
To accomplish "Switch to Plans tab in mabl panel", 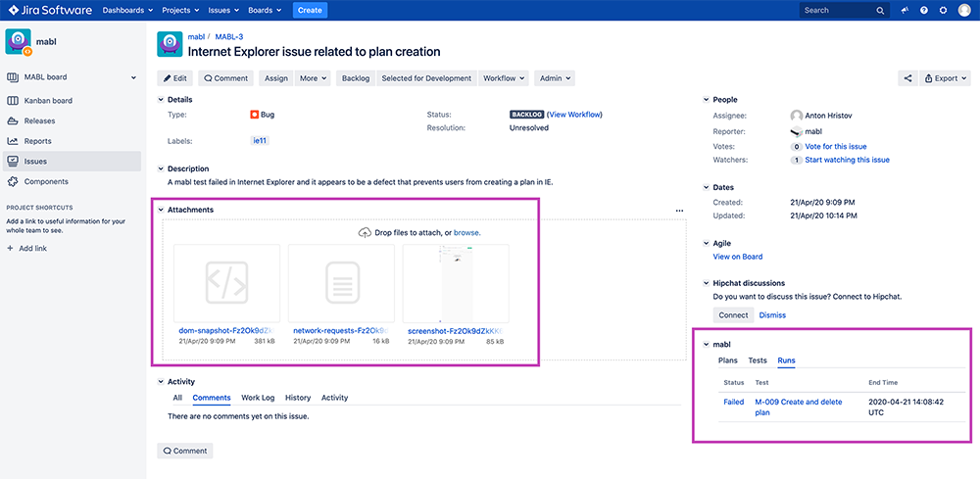I will (728, 360).
